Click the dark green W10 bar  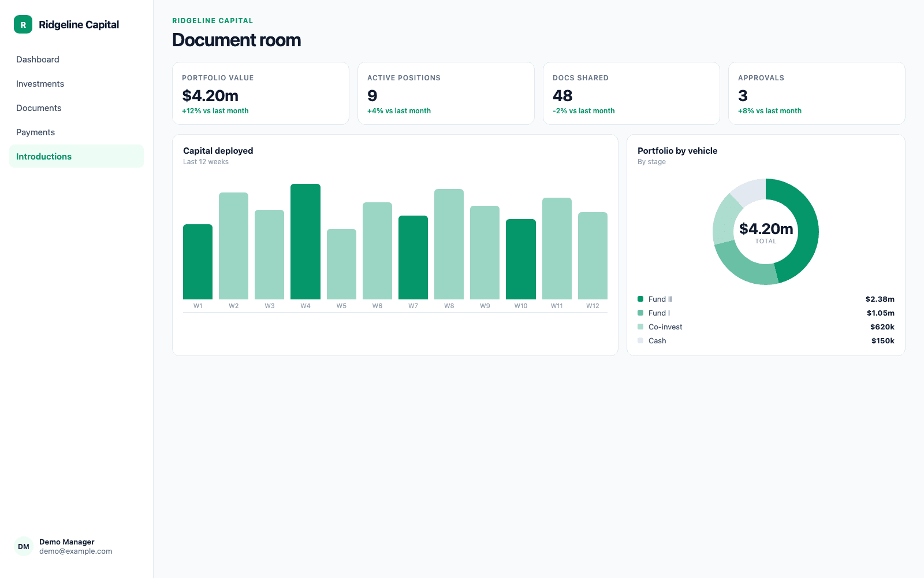(521, 260)
